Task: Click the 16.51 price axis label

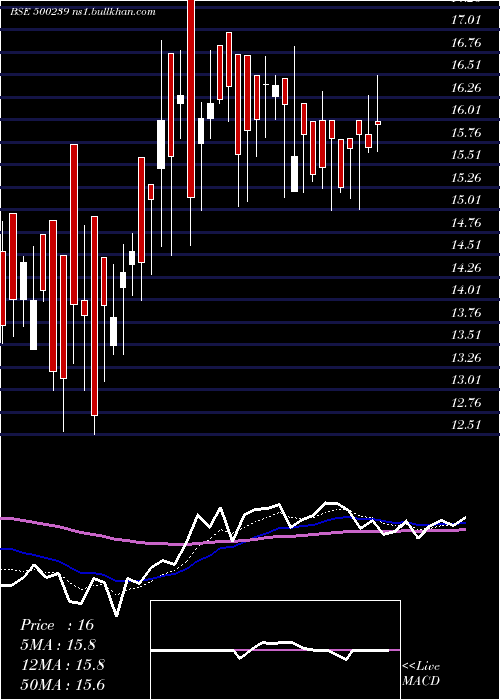Action: tap(466, 65)
